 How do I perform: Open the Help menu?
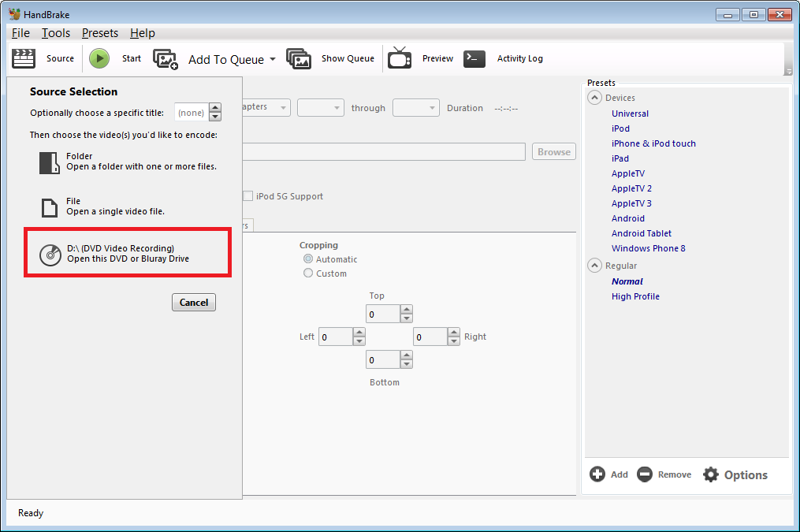click(x=143, y=33)
